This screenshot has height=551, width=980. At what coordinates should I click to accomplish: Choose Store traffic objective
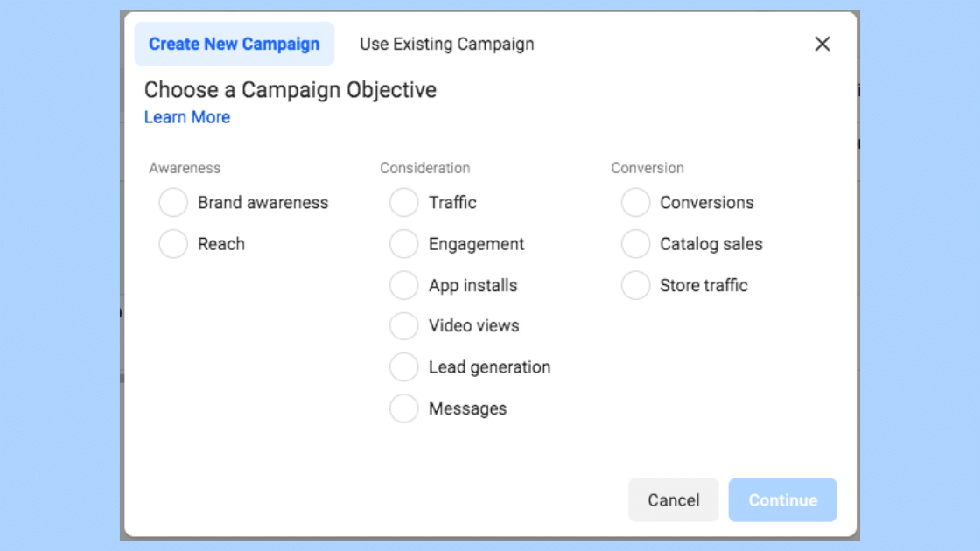tap(635, 284)
